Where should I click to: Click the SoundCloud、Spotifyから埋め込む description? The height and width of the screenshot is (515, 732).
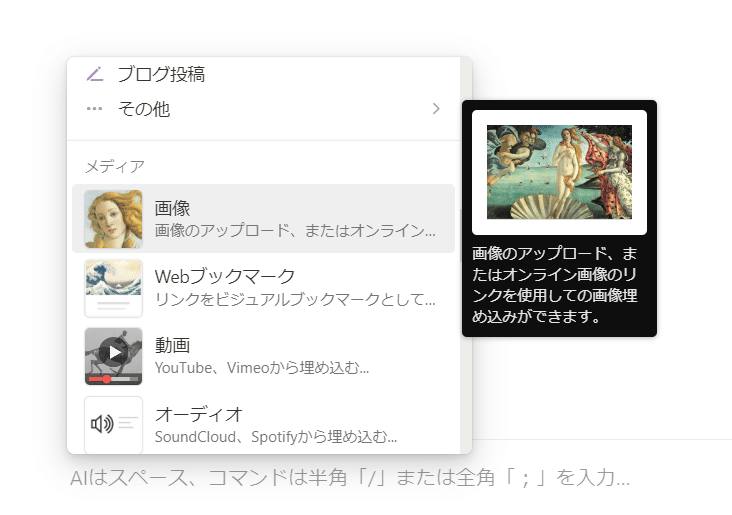[x=276, y=437]
